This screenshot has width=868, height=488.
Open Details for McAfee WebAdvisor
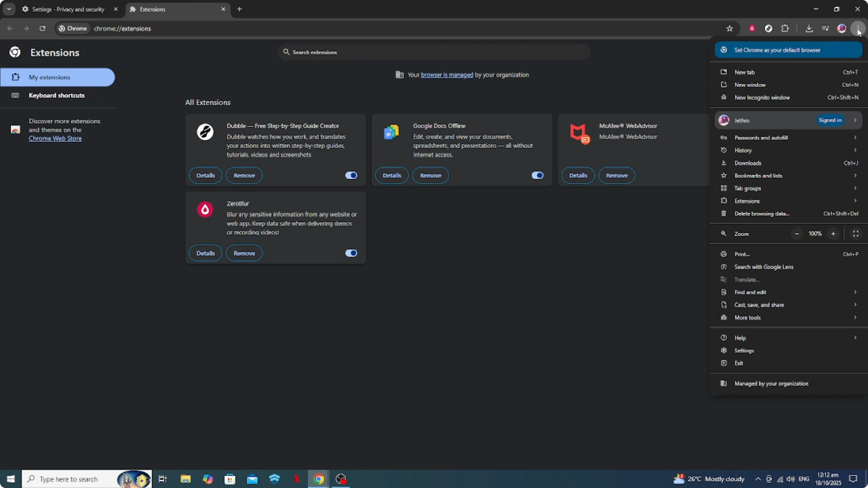pos(578,175)
